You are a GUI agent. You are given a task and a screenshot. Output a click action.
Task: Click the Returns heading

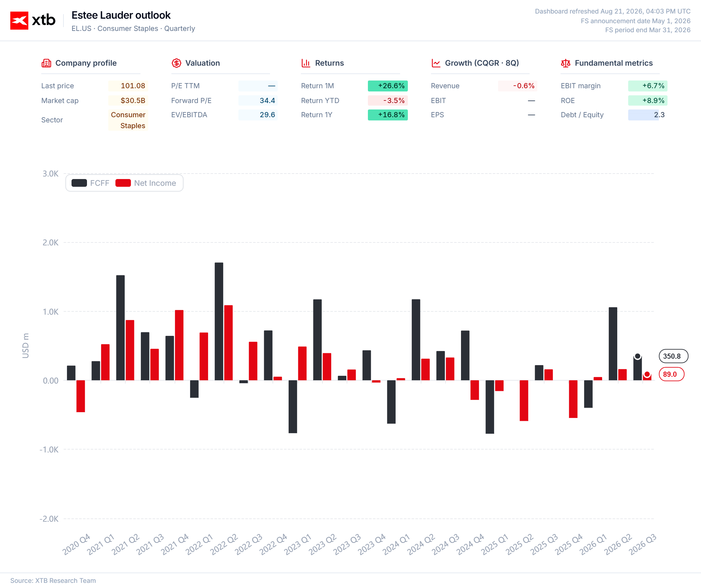(x=330, y=63)
